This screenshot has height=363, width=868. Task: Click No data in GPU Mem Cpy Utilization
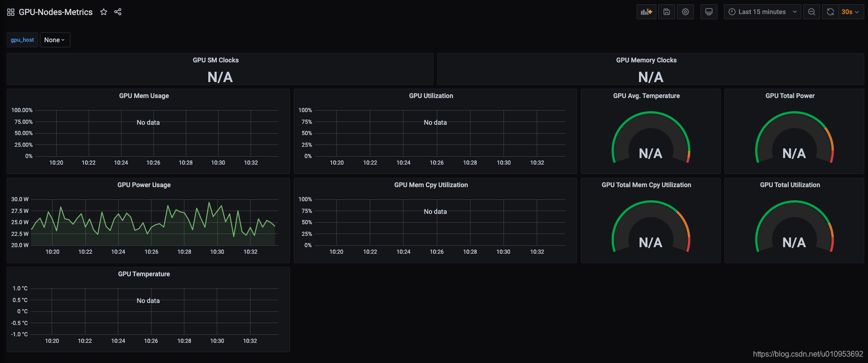click(x=435, y=212)
